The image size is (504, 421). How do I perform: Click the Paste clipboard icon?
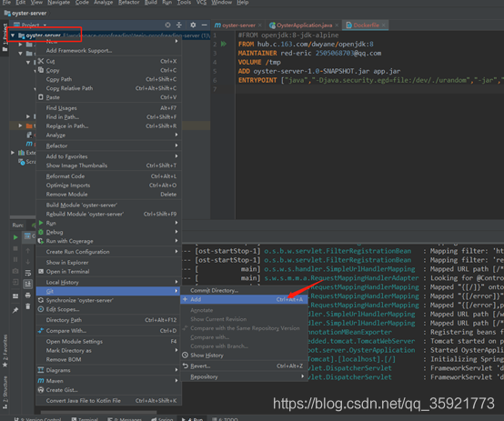tap(41, 97)
